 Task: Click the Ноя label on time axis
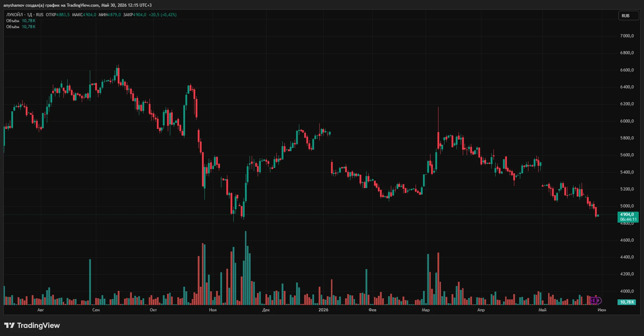point(213,310)
